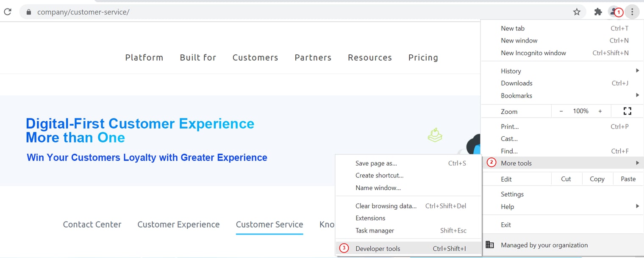The height and width of the screenshot is (258, 644).
Task: Click the lock icon in address bar
Action: pyautogui.click(x=29, y=12)
